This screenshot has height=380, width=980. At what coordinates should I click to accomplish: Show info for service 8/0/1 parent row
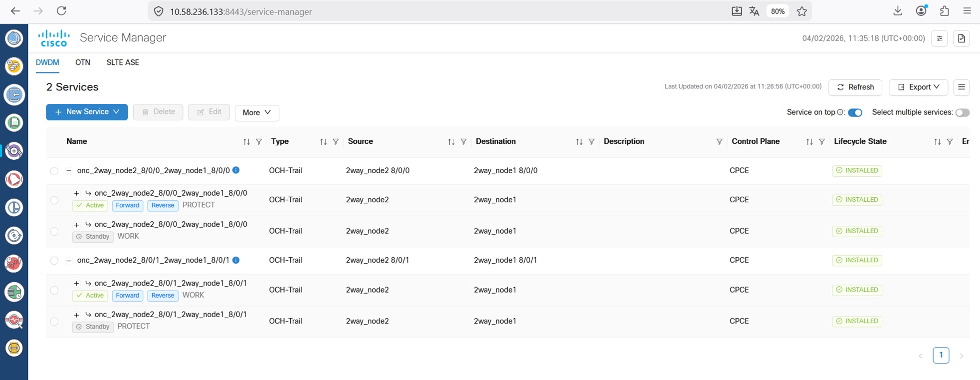(x=236, y=260)
